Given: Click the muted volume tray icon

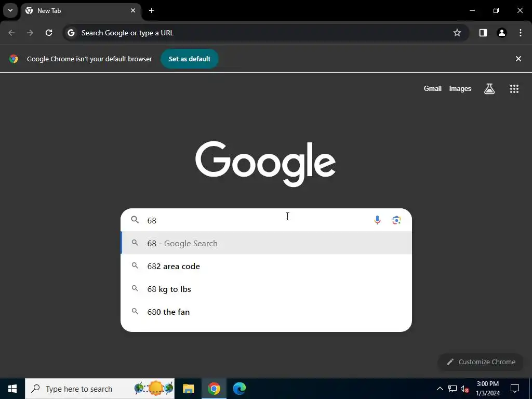Looking at the screenshot, I should tap(464, 389).
